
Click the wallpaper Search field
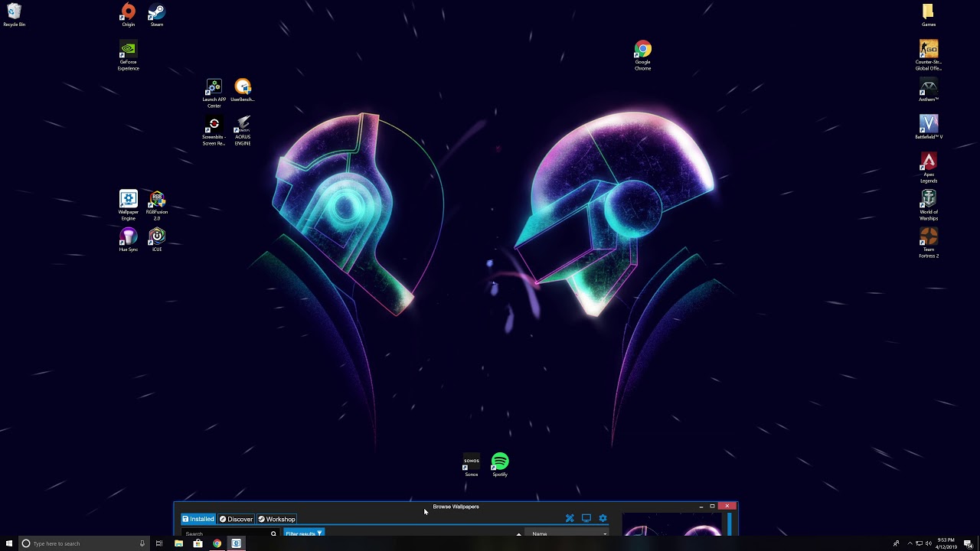229,533
